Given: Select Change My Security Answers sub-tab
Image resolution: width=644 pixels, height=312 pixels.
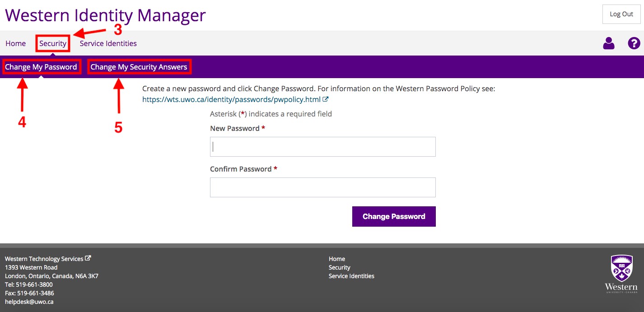Looking at the screenshot, I should (139, 67).
